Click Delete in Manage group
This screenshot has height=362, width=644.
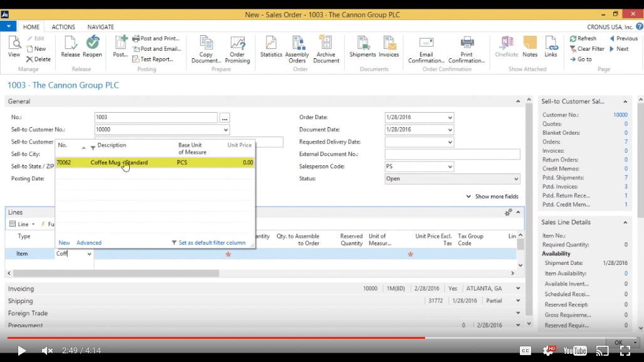tap(39, 59)
